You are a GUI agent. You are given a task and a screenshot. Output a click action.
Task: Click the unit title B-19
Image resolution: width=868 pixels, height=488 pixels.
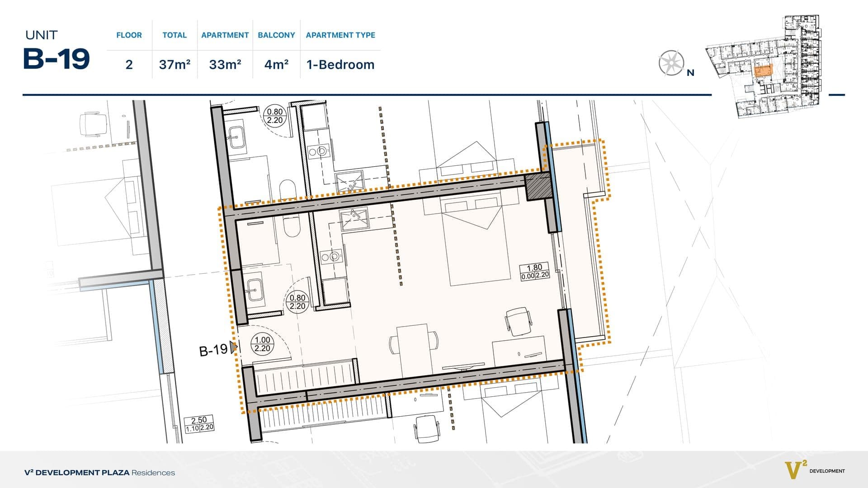point(57,59)
